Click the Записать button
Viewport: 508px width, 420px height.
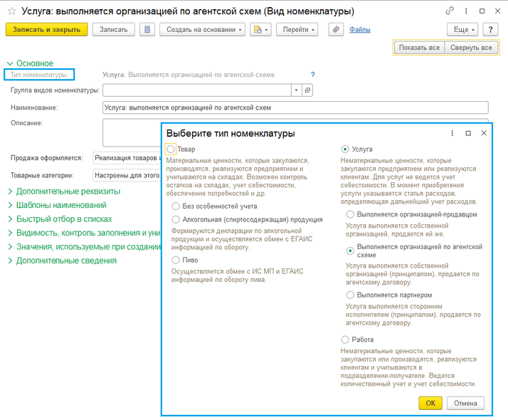[113, 29]
